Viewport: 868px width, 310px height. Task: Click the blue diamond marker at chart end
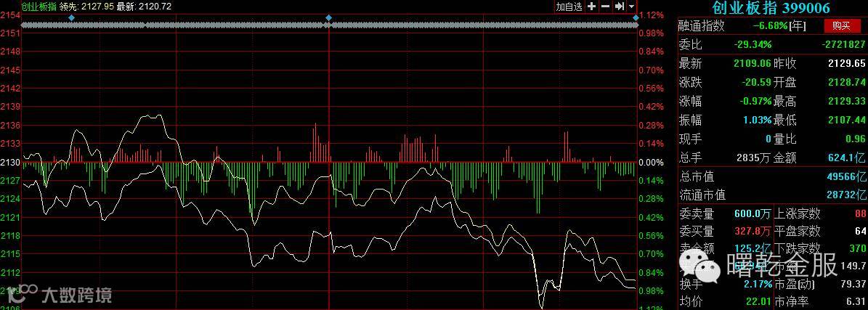coord(636,18)
